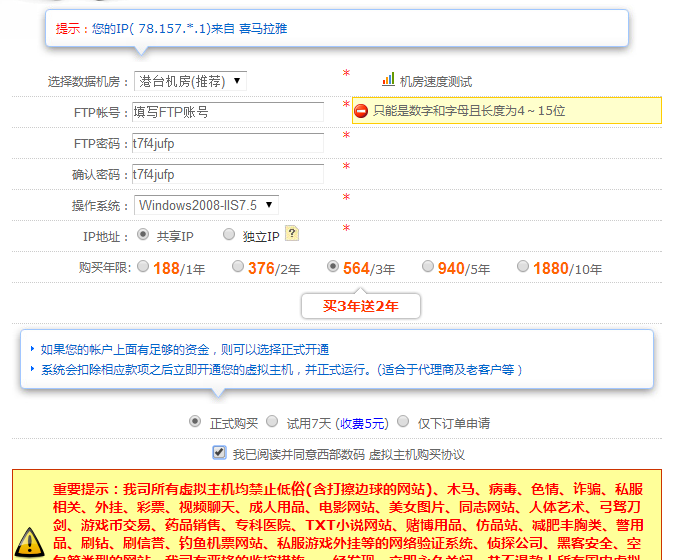Click the 确认密码 input field
Screen dimensions: 676x560
coord(228,174)
